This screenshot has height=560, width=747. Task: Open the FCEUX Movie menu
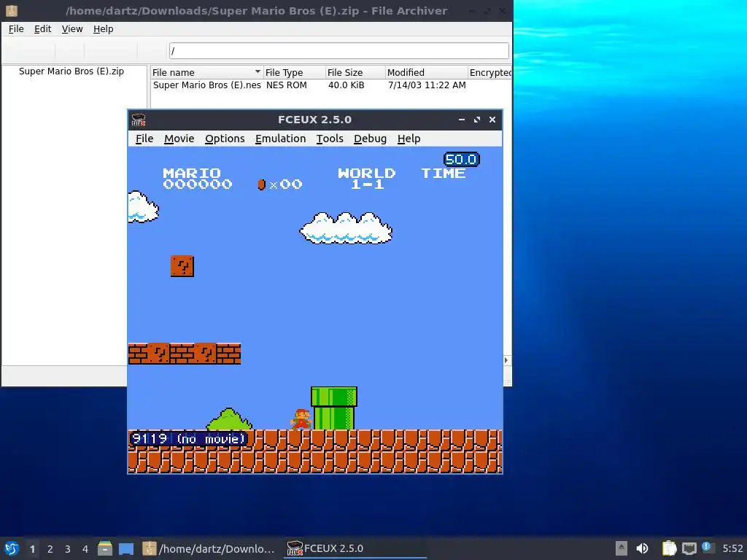pyautogui.click(x=179, y=139)
